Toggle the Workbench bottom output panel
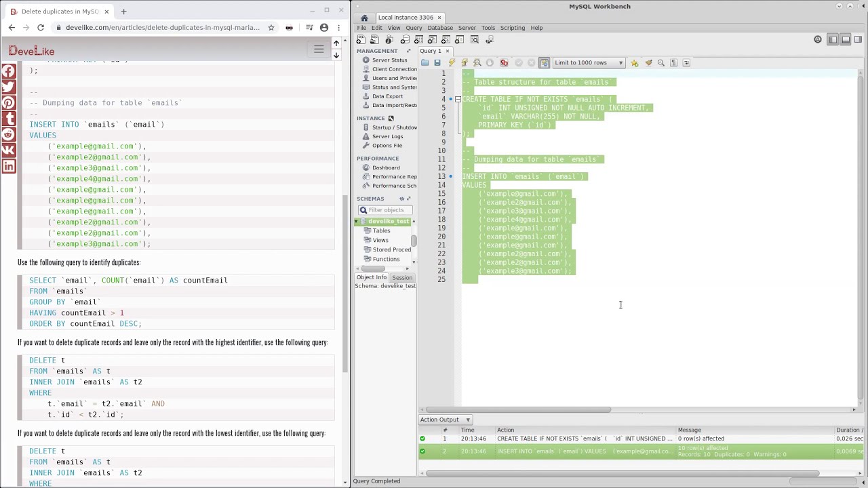 846,40
